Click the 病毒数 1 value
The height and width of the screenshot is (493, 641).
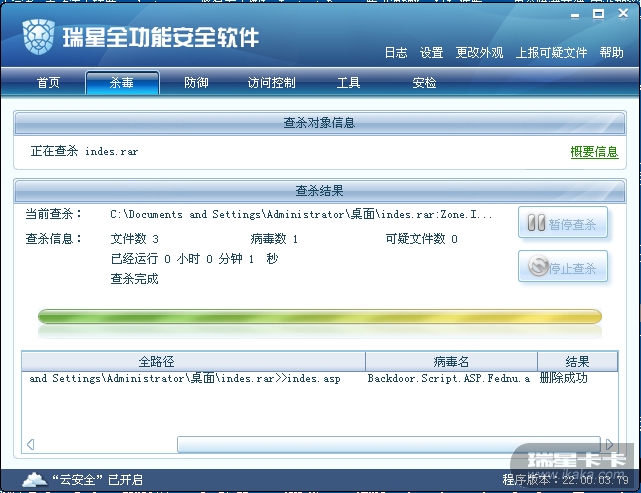coord(274,239)
